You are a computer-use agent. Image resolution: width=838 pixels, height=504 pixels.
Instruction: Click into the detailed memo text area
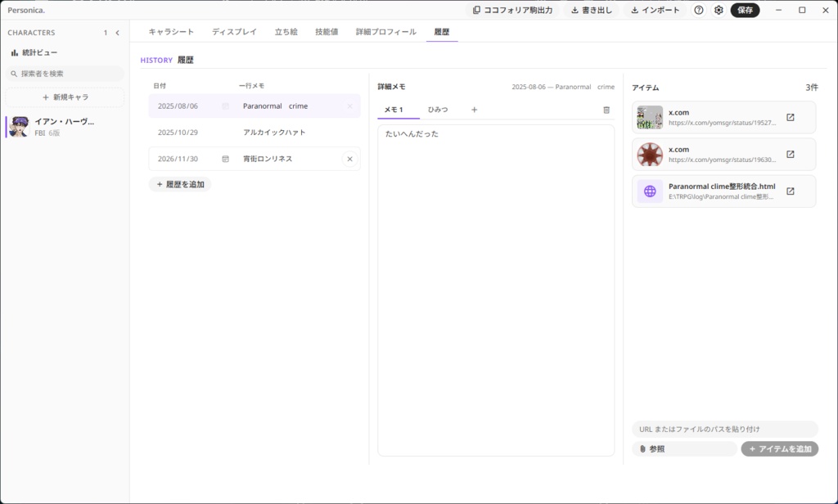tap(496, 290)
